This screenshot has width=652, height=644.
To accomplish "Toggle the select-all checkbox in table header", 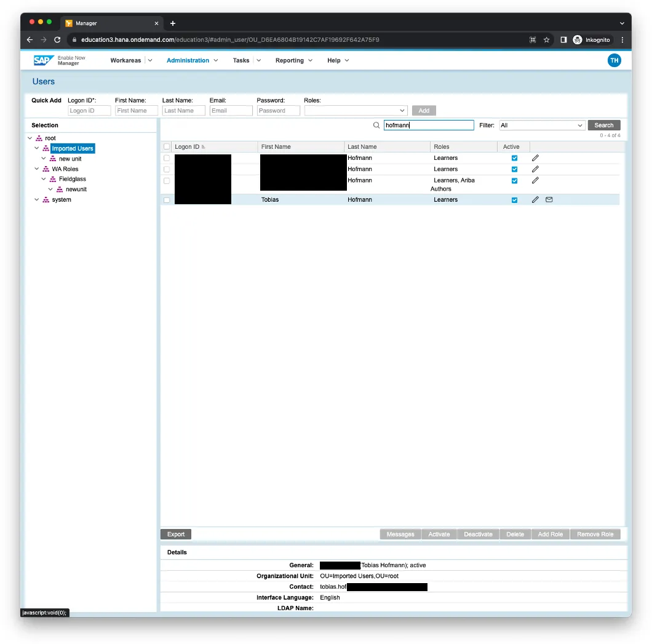I will (x=167, y=147).
